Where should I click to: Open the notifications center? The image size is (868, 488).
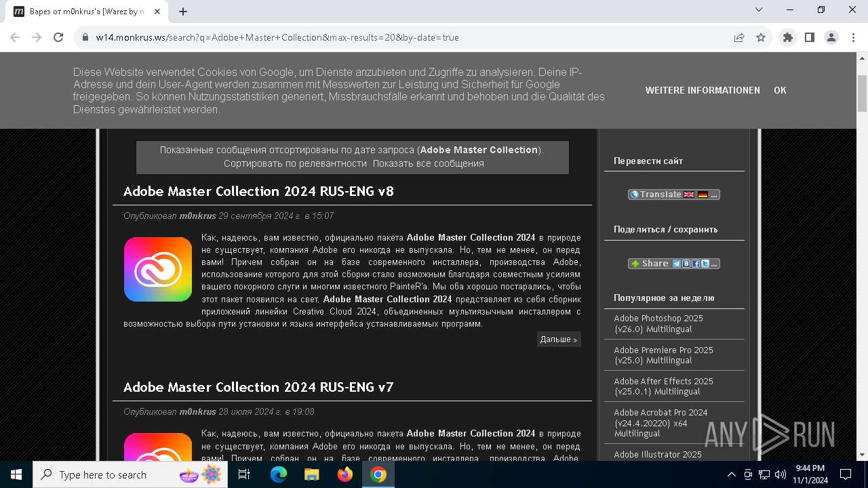click(846, 474)
